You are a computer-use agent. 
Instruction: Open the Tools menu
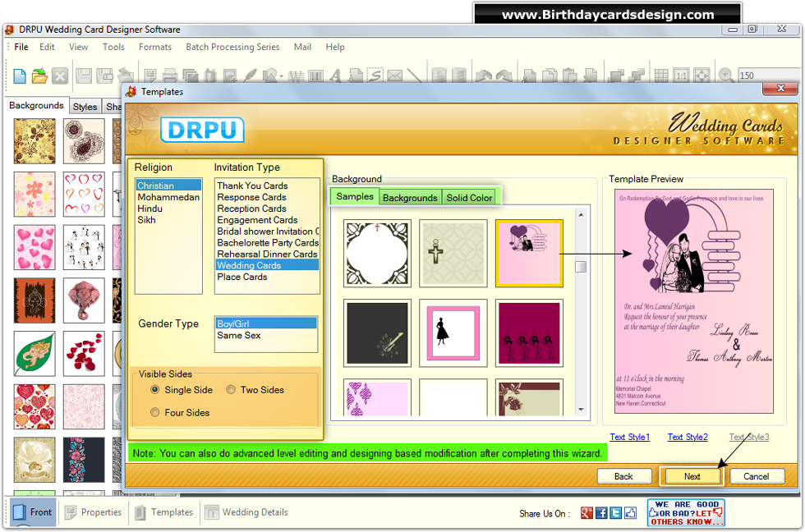(113, 47)
